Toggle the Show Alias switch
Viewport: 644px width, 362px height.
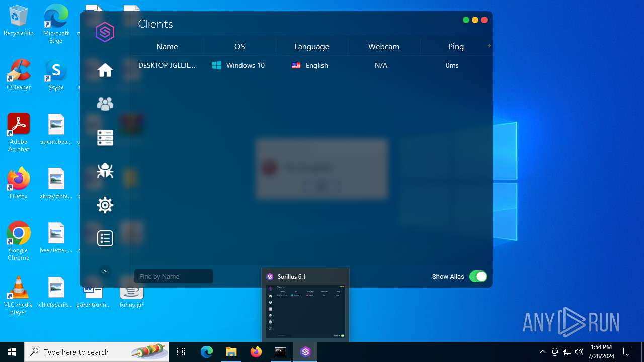(478, 276)
